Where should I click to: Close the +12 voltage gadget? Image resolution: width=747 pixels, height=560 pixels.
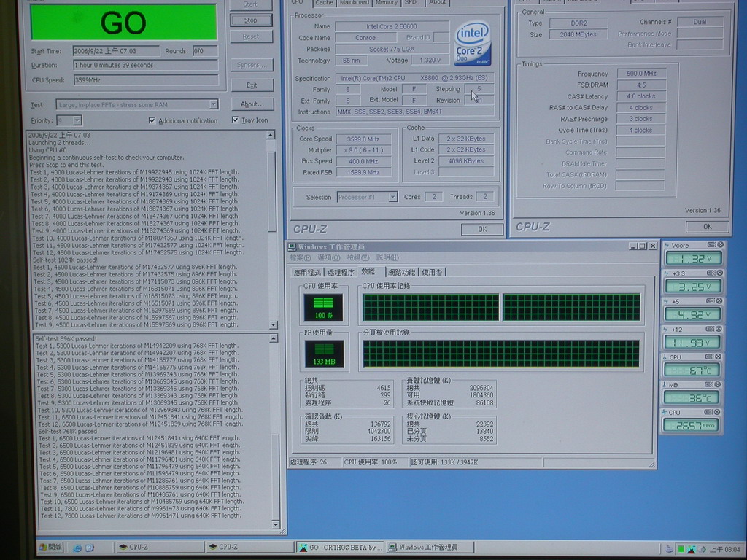719,329
